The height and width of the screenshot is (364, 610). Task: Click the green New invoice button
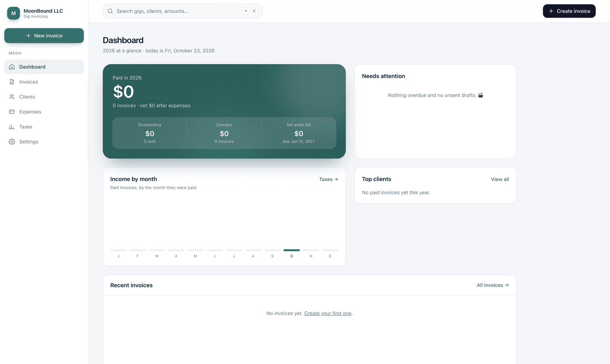(x=44, y=36)
